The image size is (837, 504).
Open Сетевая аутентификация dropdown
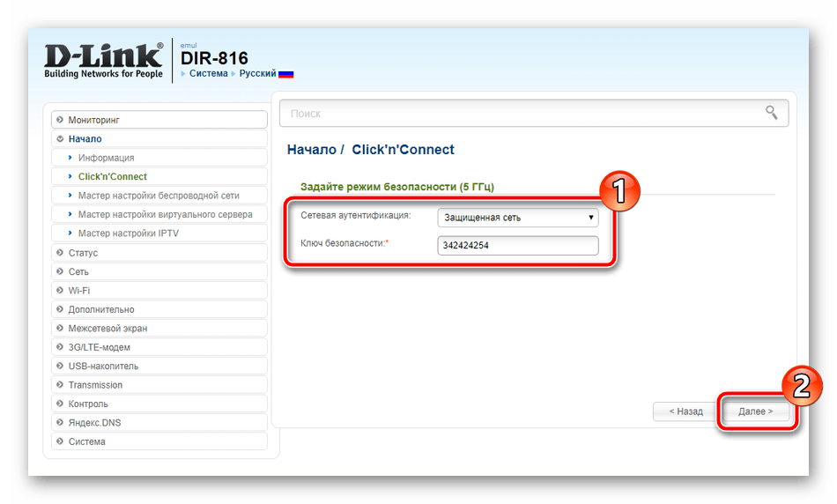(518, 218)
